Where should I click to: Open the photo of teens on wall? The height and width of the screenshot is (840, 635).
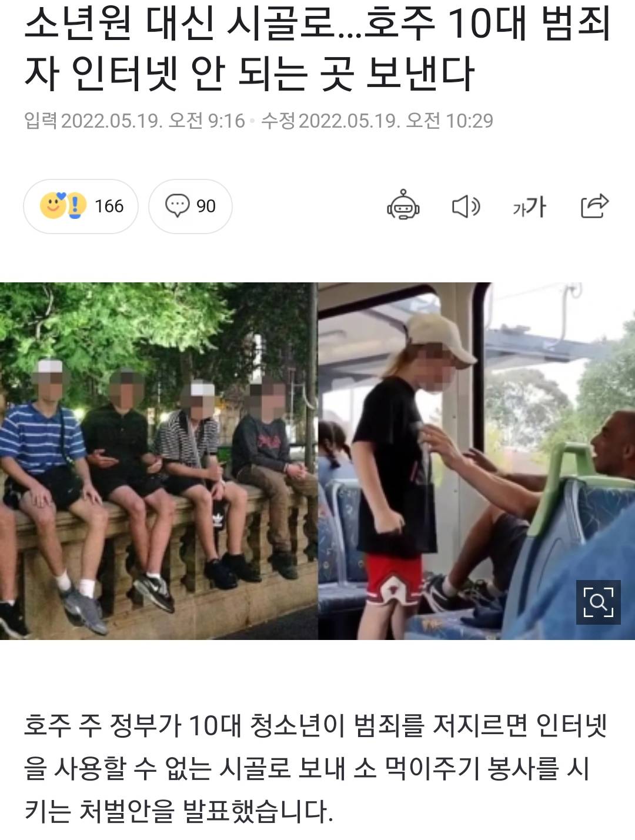pyautogui.click(x=159, y=461)
